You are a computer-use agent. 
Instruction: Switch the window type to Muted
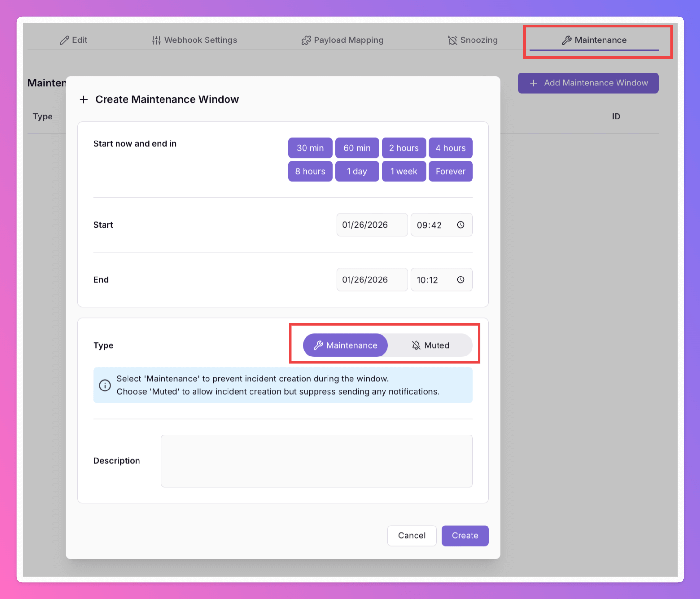tap(430, 345)
